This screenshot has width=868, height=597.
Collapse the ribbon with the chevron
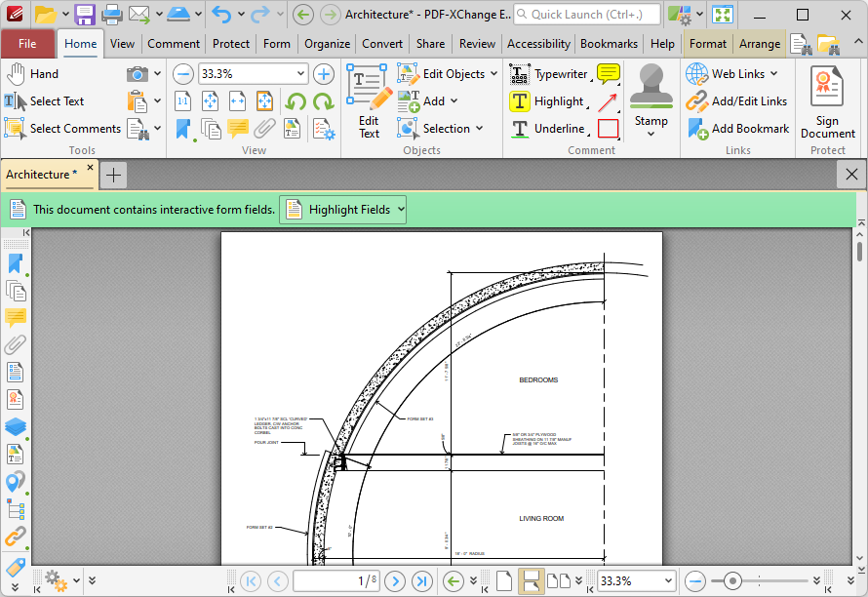(858, 42)
